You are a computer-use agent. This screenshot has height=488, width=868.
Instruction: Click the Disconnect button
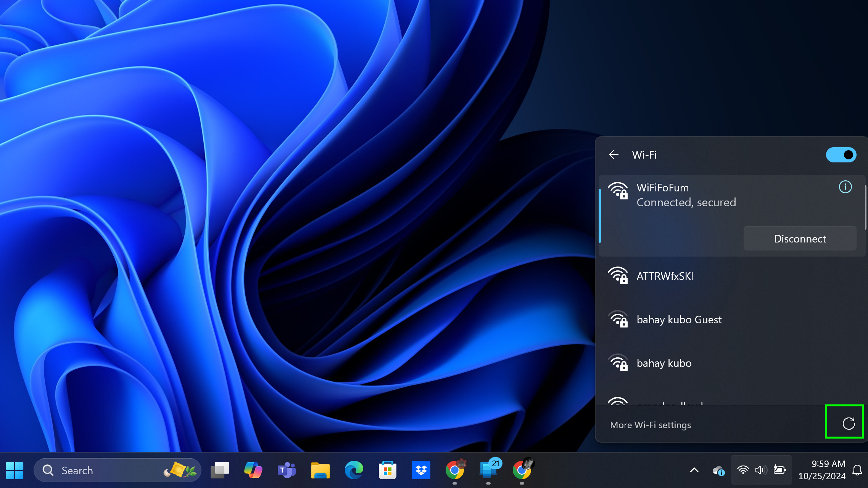click(800, 239)
